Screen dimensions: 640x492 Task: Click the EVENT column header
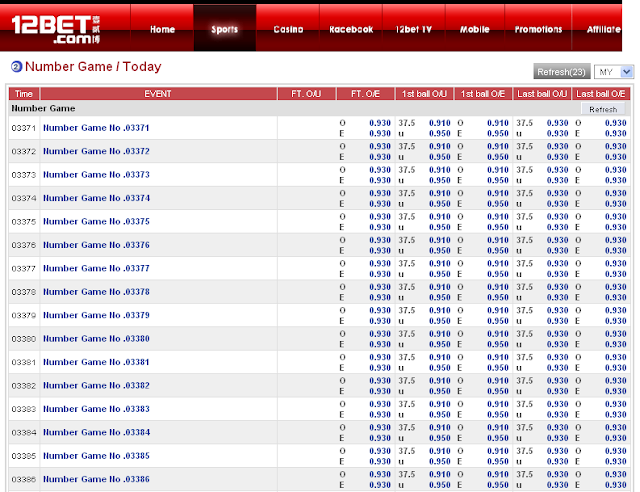point(158,94)
